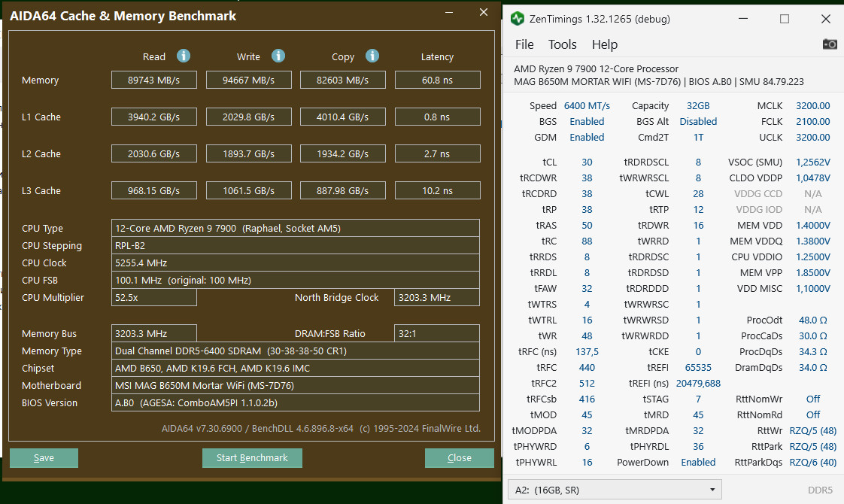The image size is (844, 504).
Task: Click the Save button in AIDA64
Action: (44, 457)
